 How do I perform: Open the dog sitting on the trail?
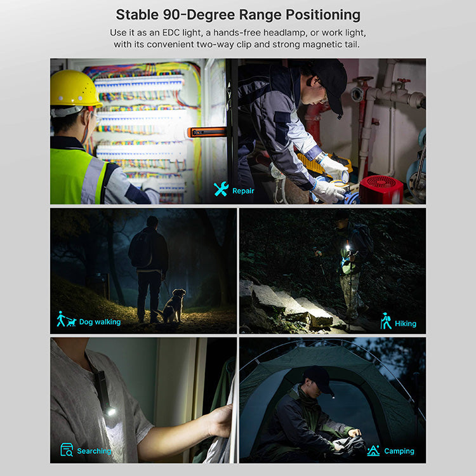click(171, 306)
